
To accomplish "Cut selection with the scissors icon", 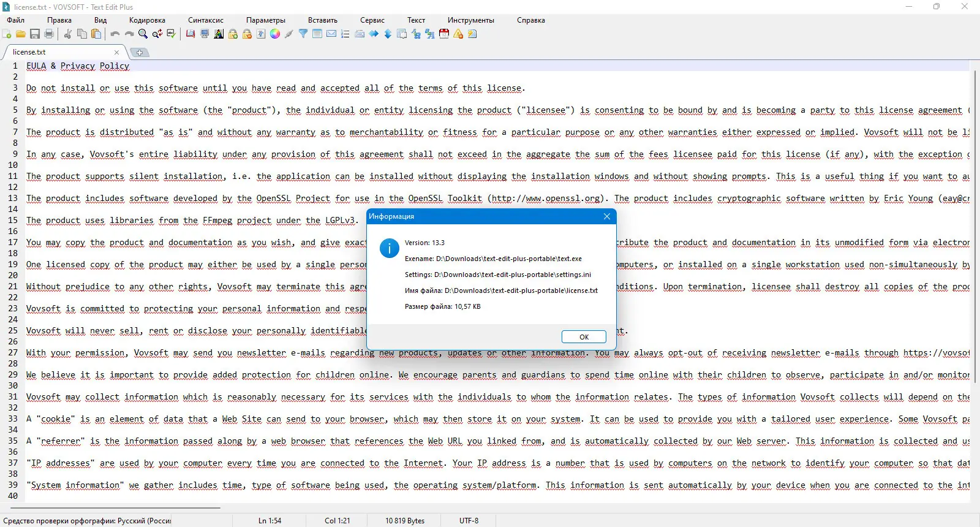I will coord(68,34).
